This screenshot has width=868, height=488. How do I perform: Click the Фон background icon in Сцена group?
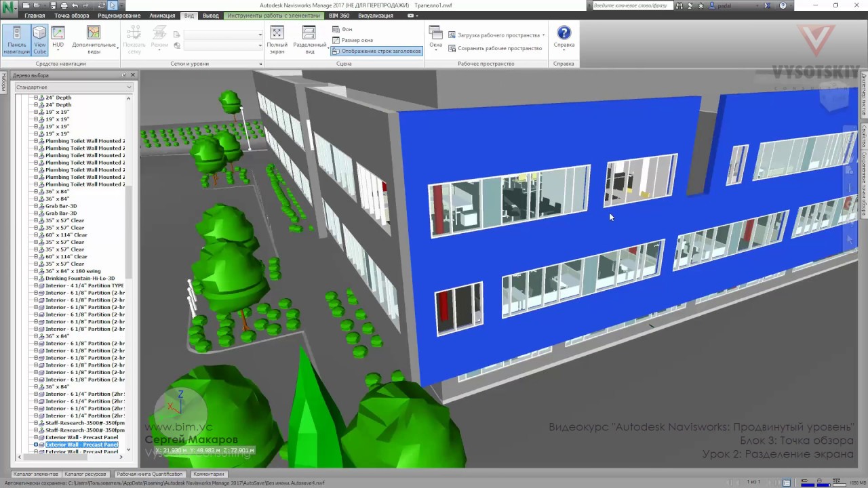tap(342, 29)
